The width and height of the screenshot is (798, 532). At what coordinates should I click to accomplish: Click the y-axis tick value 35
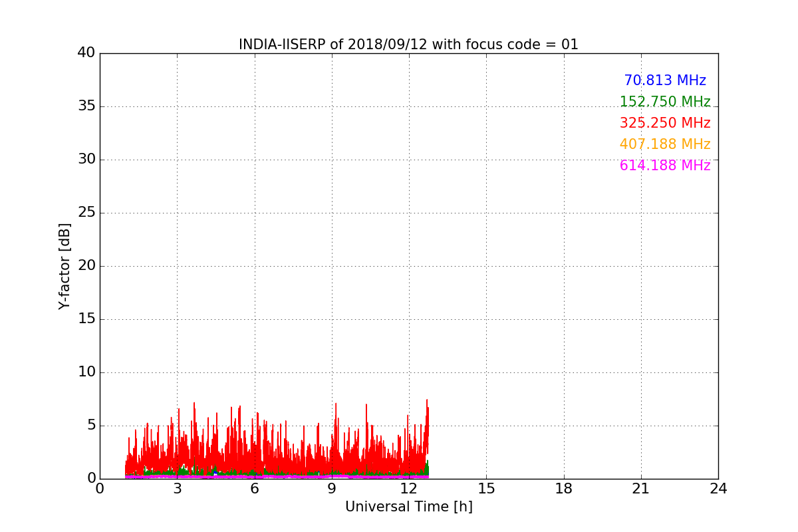(x=86, y=106)
